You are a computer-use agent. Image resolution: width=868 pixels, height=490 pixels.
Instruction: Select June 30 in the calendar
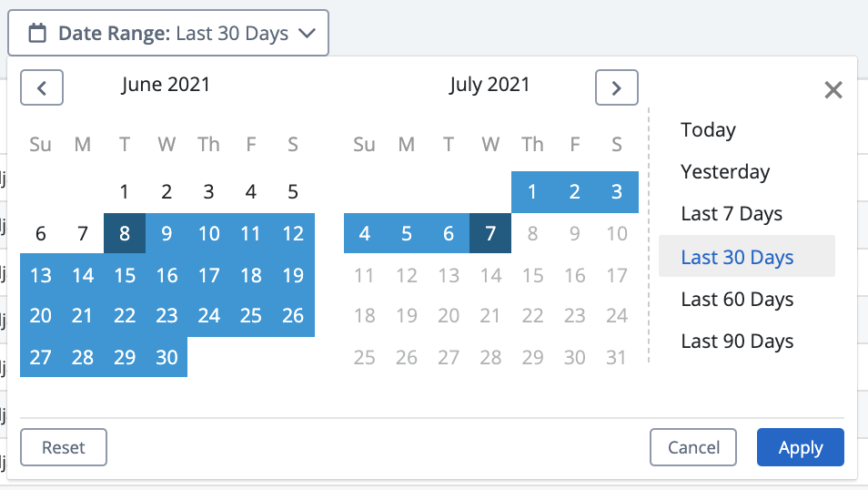click(167, 358)
